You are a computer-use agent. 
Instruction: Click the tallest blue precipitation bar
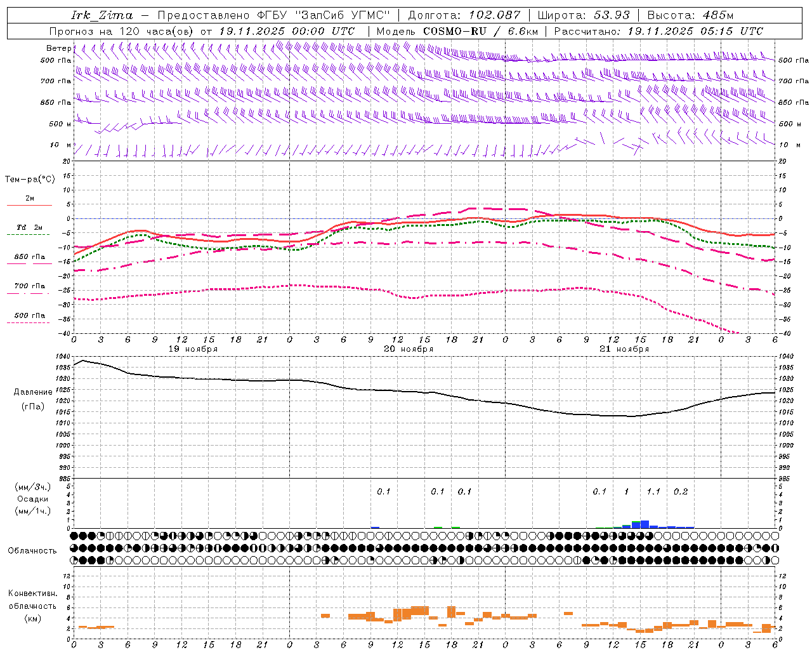645,524
